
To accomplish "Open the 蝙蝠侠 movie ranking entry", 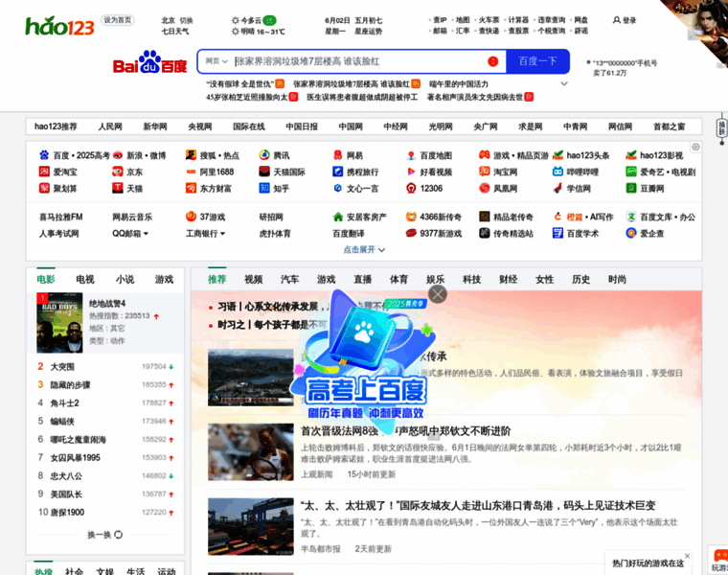I will [x=62, y=422].
